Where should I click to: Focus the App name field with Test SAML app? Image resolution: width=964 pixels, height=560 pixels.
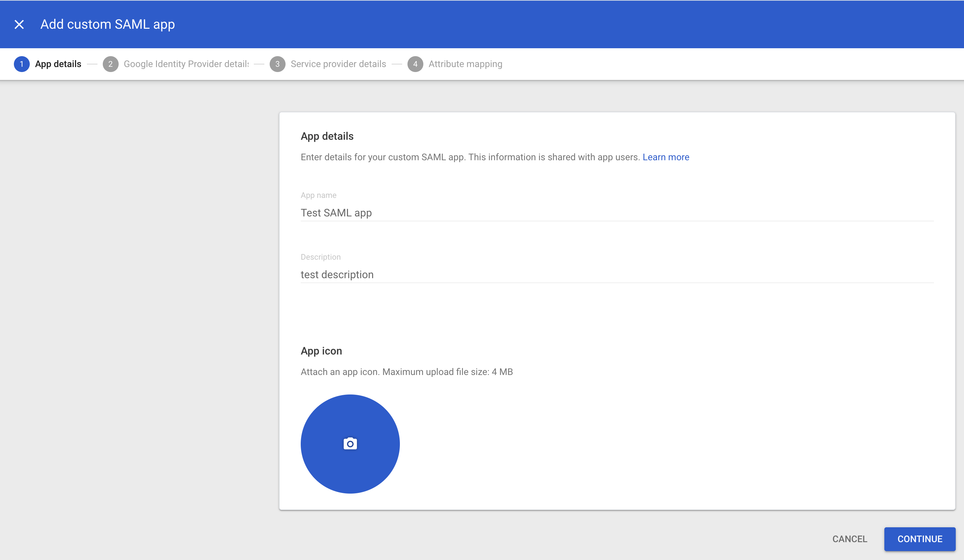click(617, 213)
